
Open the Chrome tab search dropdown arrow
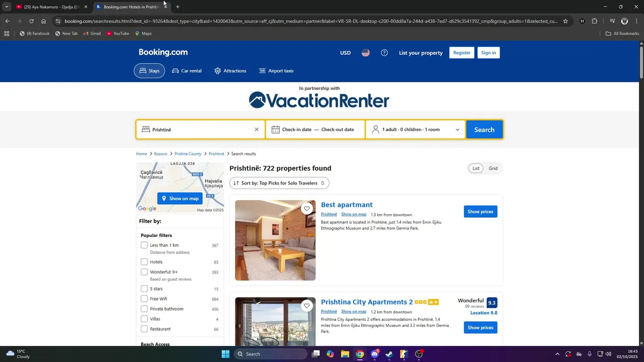coord(7,7)
